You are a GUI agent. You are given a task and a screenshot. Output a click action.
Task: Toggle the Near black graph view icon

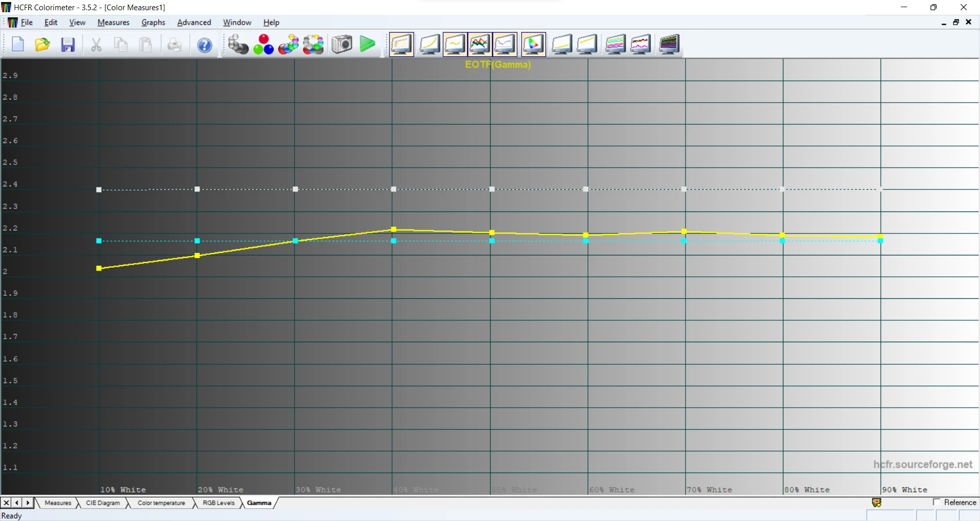point(561,44)
